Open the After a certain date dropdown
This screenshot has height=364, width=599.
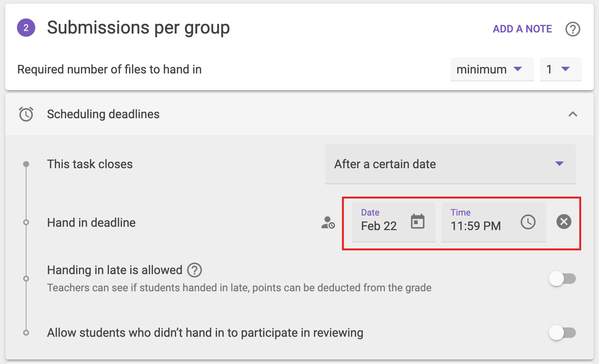click(x=450, y=164)
